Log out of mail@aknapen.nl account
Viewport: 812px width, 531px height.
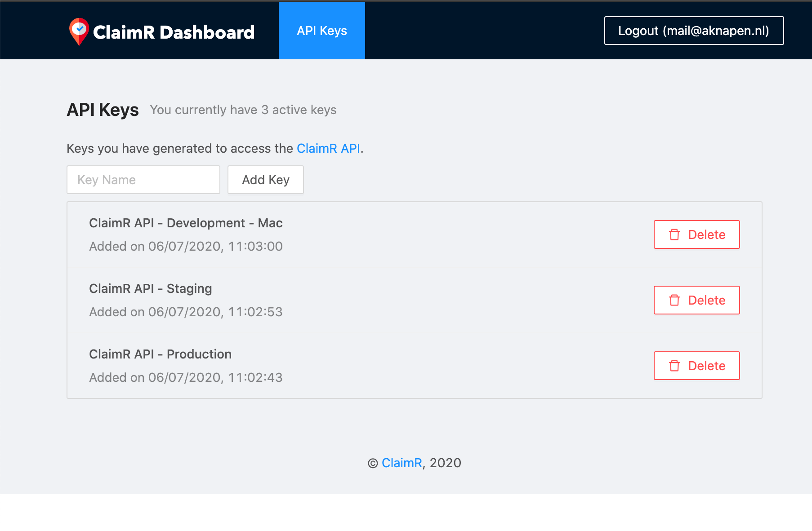tap(694, 31)
